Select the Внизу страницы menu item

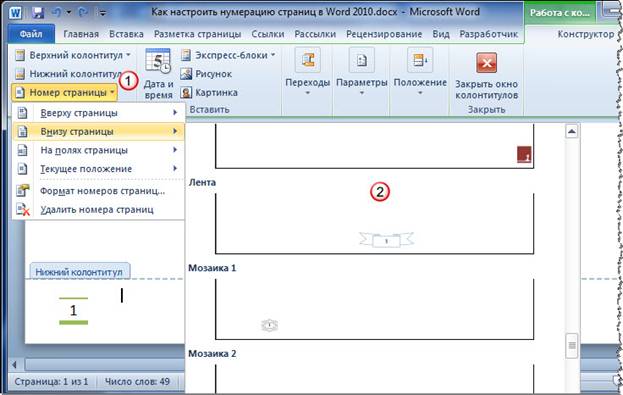98,132
